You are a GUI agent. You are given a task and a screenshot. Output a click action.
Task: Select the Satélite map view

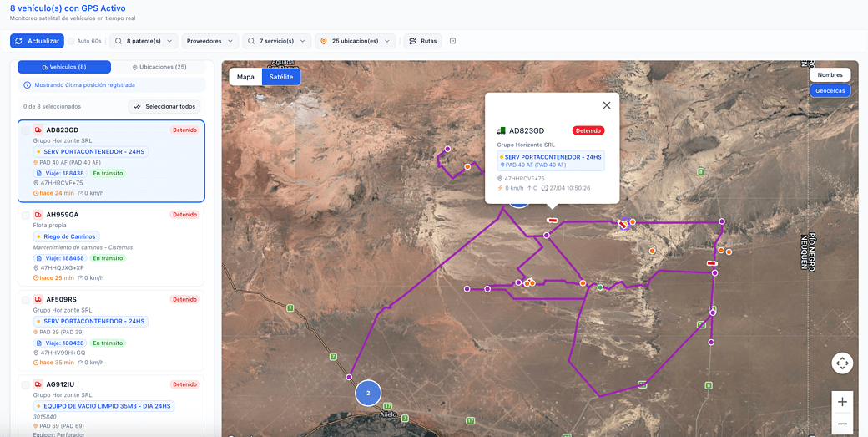[281, 77]
